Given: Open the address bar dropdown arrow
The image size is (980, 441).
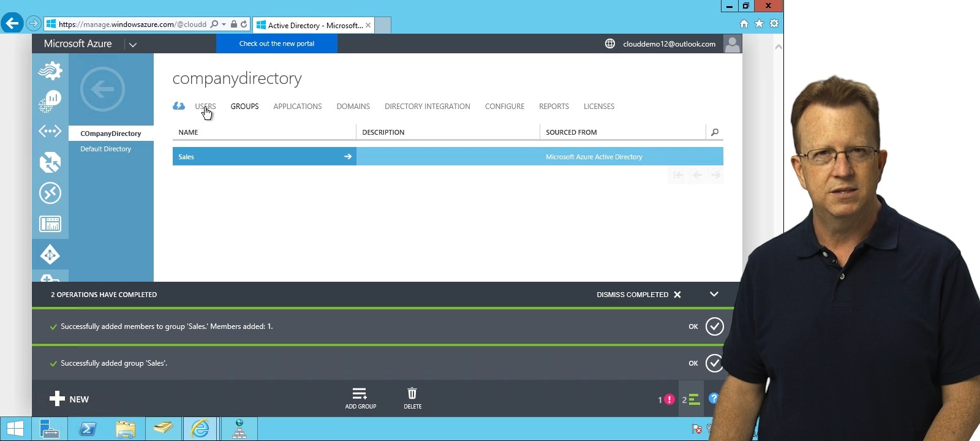Looking at the screenshot, I should tap(224, 24).
